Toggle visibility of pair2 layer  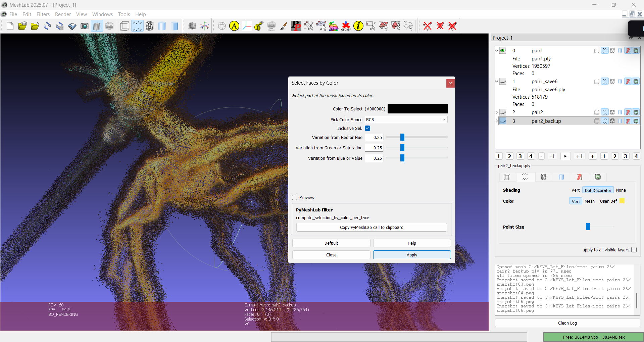(x=503, y=112)
